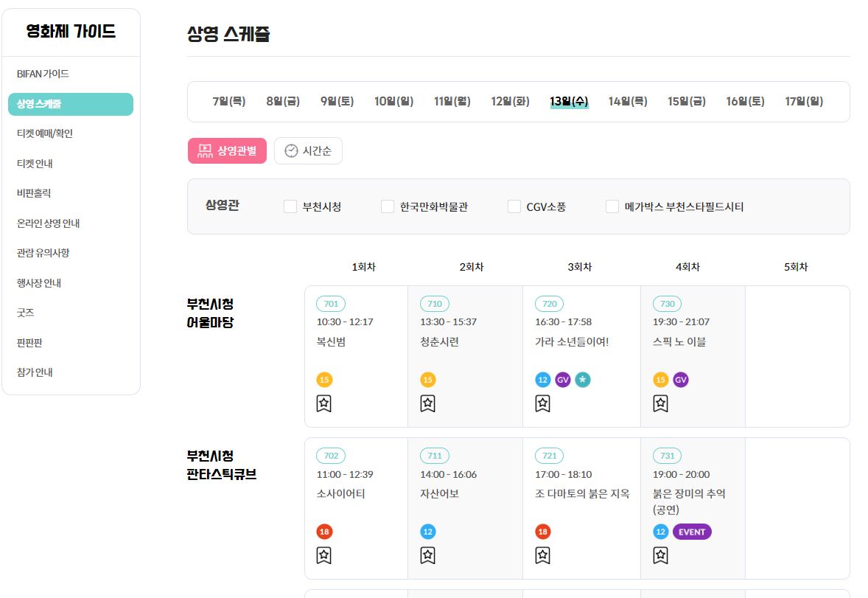
Task: Click the EVENT badge on screening 731
Action: click(692, 532)
